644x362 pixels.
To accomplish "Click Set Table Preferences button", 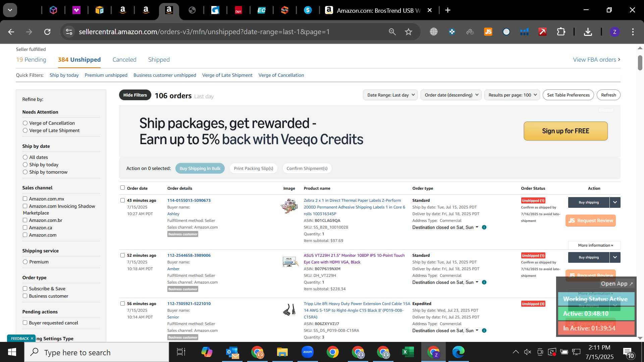I will (568, 95).
